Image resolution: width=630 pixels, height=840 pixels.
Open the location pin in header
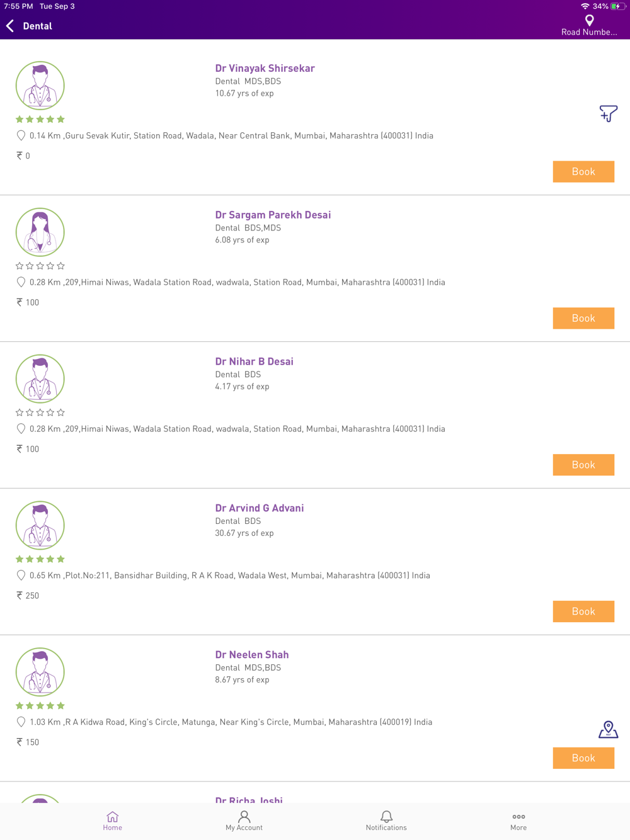(589, 20)
